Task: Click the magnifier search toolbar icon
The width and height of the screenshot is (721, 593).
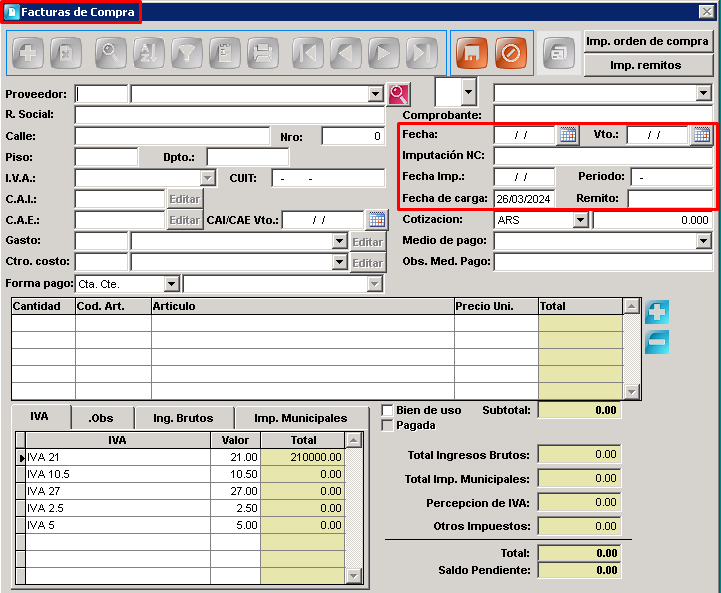Action: [110, 53]
